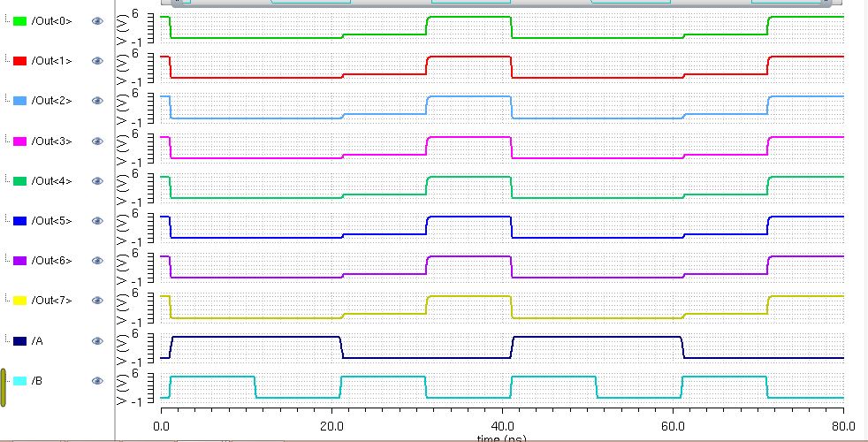Click the eye icon beside /Out<5>

[x=97, y=221]
